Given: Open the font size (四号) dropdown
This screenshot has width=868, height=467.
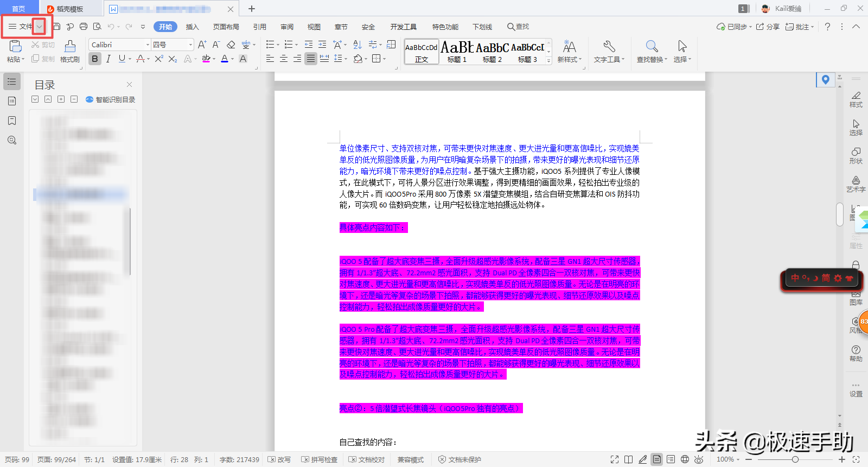Looking at the screenshot, I should pos(190,45).
